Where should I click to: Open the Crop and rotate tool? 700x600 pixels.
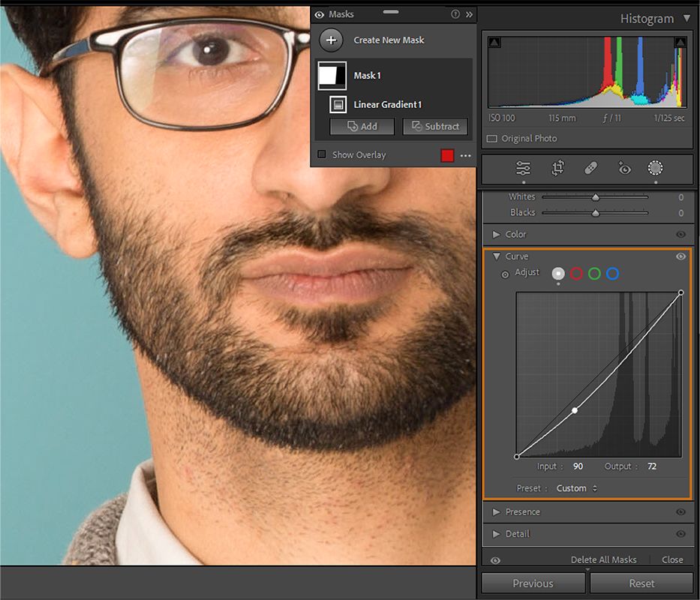coord(557,169)
